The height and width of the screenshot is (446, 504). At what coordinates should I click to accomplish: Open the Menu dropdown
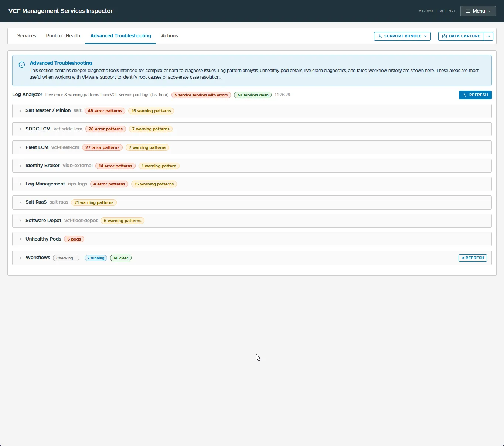pyautogui.click(x=478, y=11)
